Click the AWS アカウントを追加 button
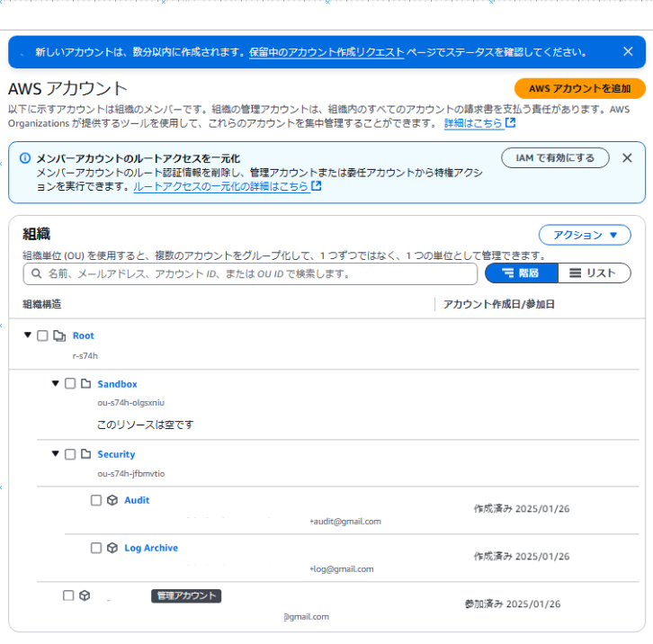Viewport: 653px width, 644px height. (580, 89)
